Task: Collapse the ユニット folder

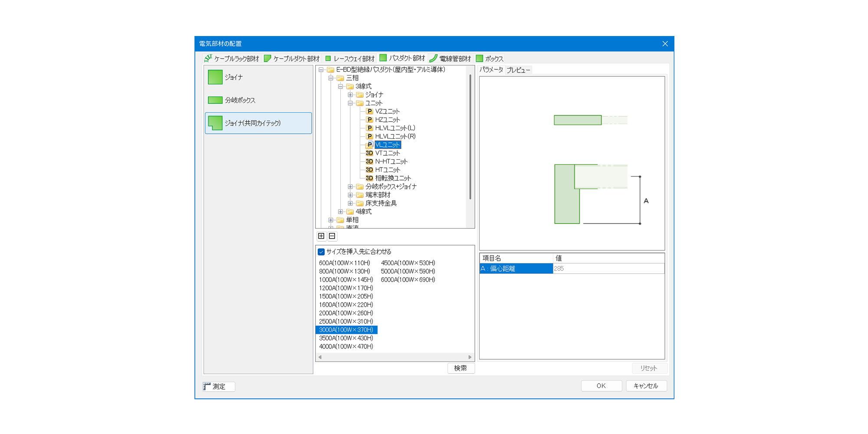Action: tap(350, 103)
